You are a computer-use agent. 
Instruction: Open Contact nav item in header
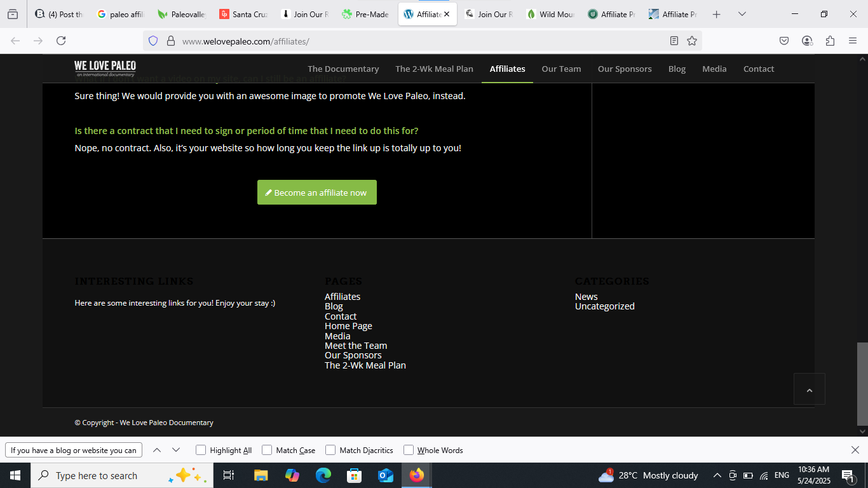click(x=759, y=69)
